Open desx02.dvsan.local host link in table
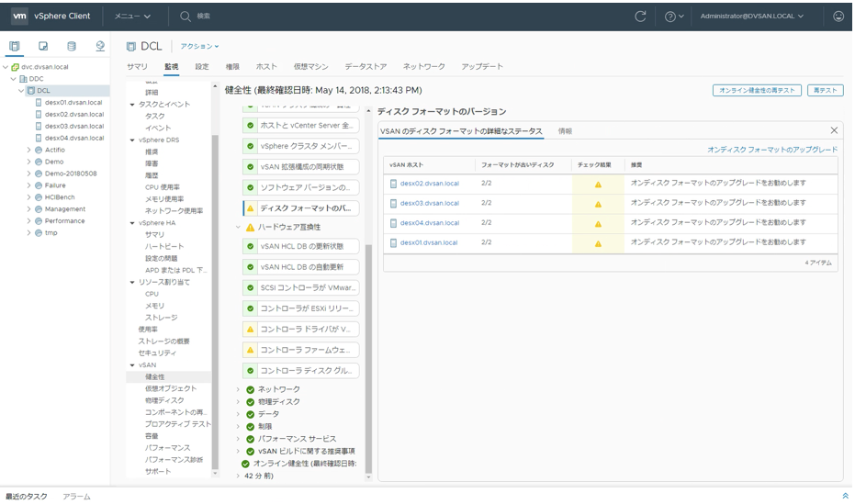855x504 pixels. click(x=430, y=184)
